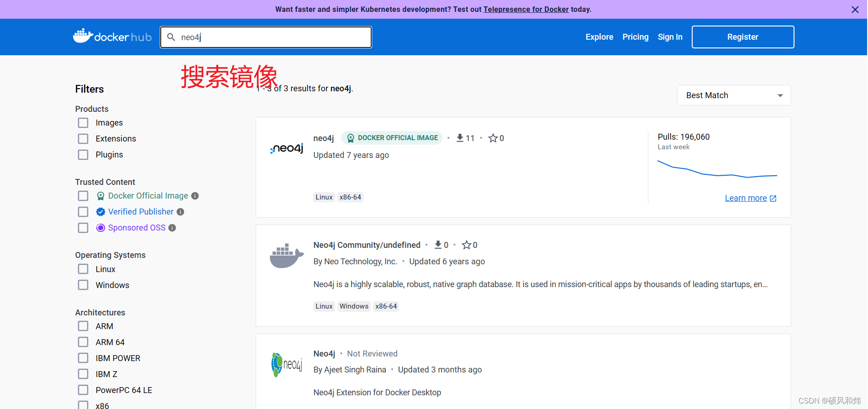
Task: Enable the Docker Official Image checkbox
Action: [x=83, y=196]
